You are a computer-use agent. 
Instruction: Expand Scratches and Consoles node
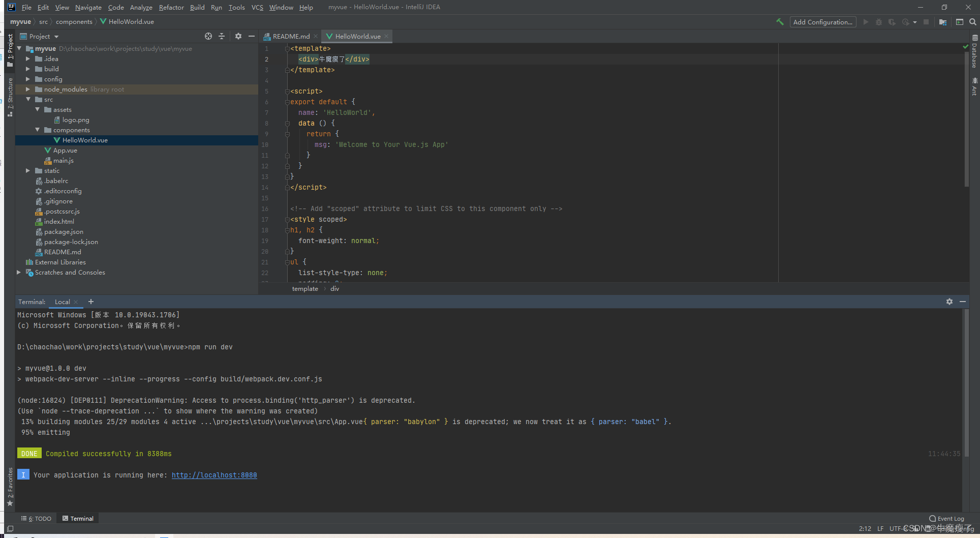(x=19, y=273)
